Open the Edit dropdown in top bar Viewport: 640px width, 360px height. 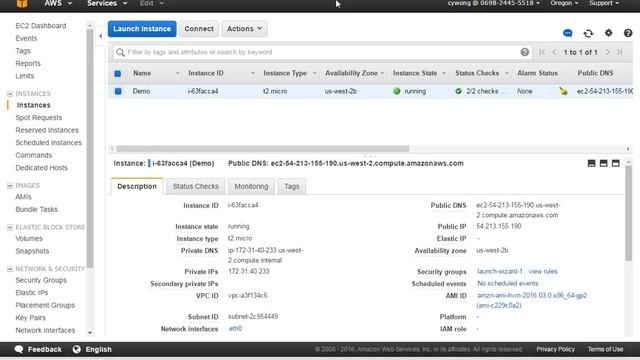[151, 3]
